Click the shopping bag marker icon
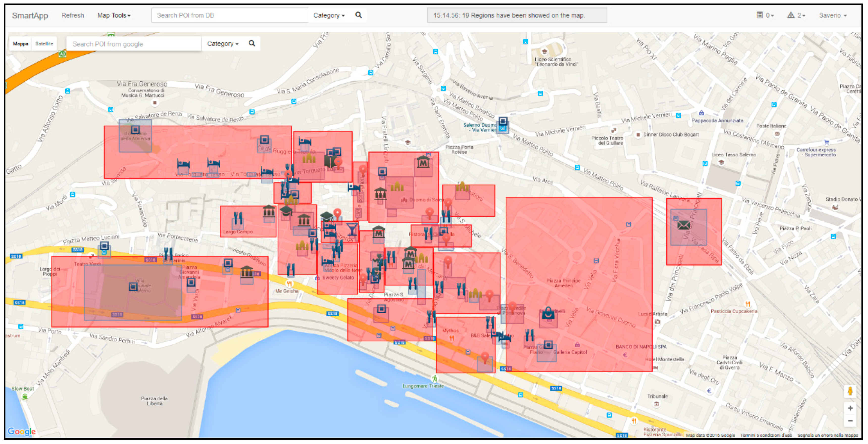868x444 pixels. [x=548, y=313]
